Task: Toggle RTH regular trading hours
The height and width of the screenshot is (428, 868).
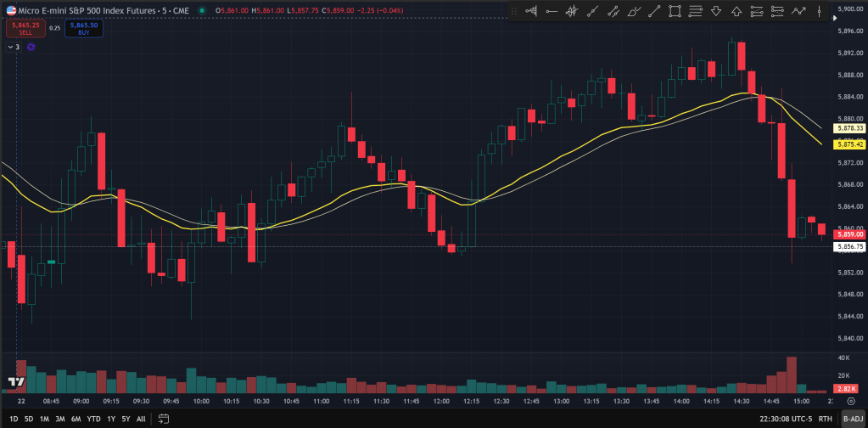Action: click(x=825, y=419)
